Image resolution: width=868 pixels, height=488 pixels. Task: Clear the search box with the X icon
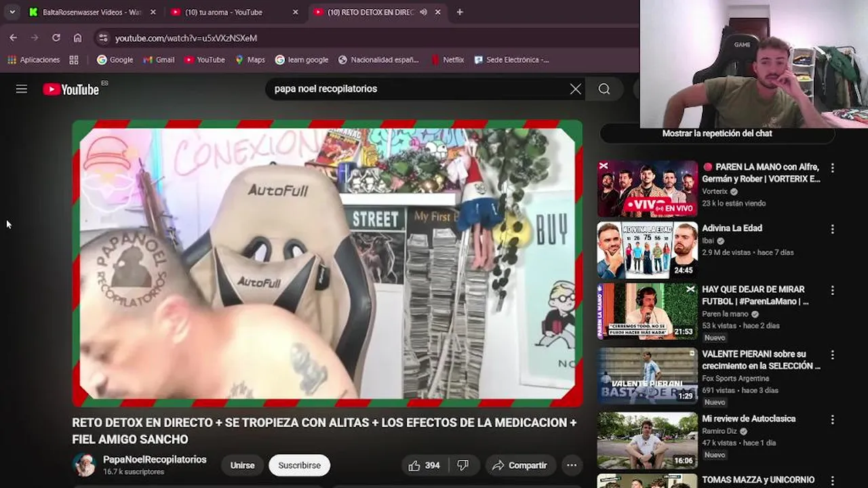[576, 89]
